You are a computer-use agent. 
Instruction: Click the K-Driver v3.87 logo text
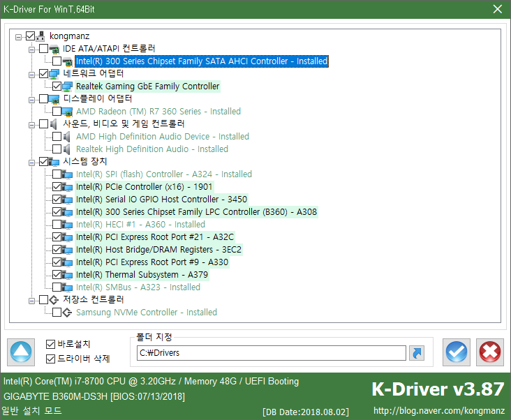(438, 389)
